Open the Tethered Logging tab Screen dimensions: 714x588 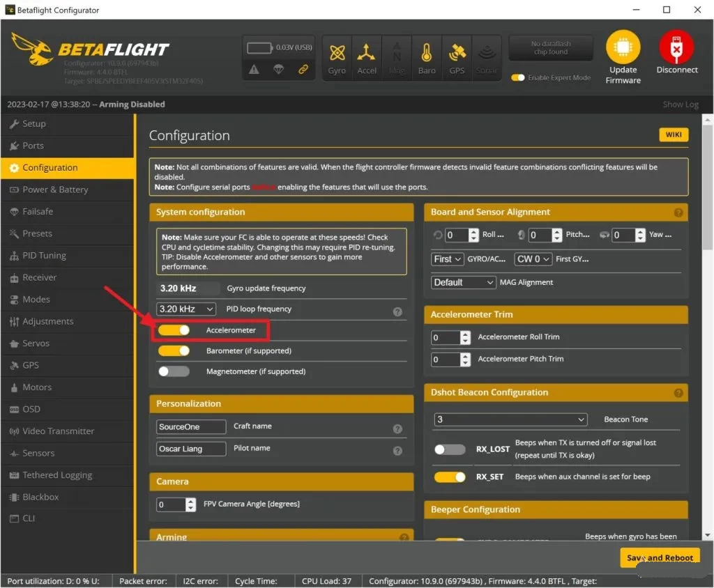coord(68,475)
